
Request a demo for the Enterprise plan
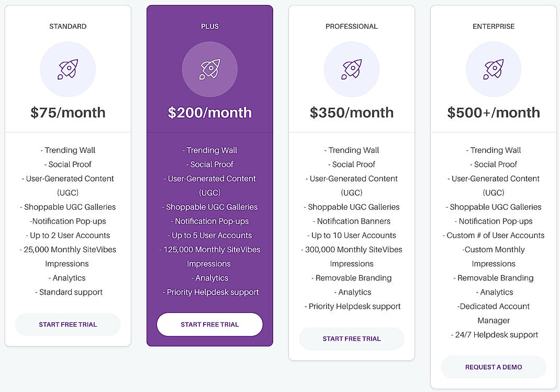(x=493, y=367)
